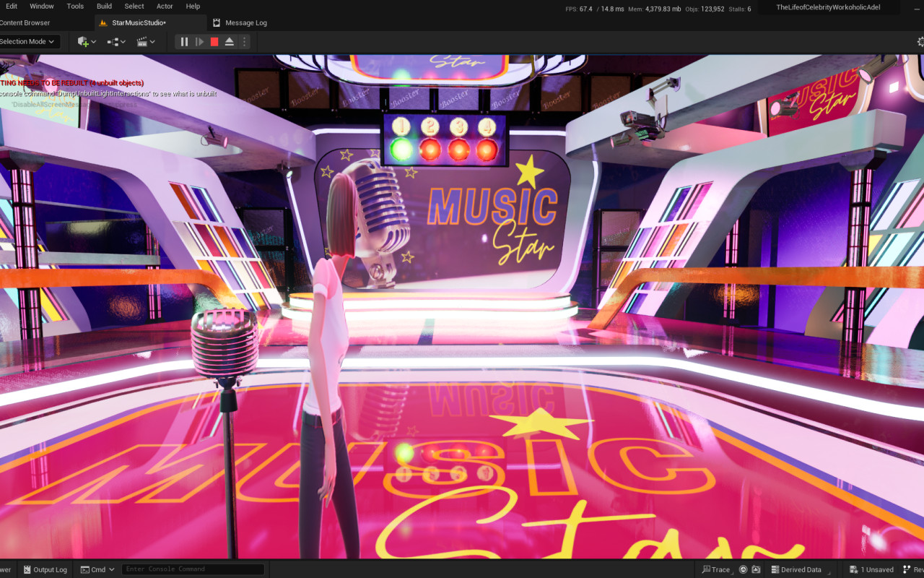Open the Help menu
Image resolution: width=924 pixels, height=578 pixels.
(193, 7)
